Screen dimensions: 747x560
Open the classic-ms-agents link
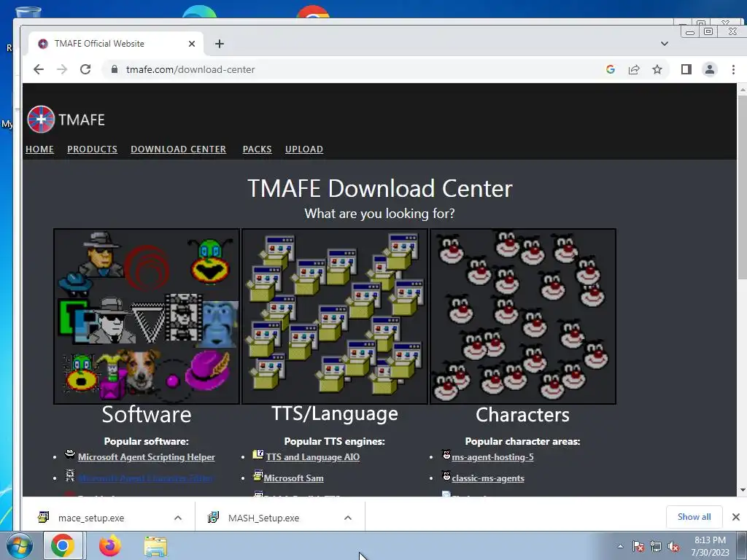tap(488, 478)
